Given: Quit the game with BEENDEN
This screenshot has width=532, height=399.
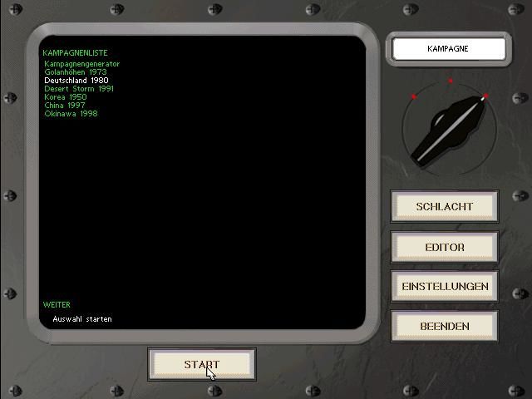Looking at the screenshot, I should [x=445, y=327].
